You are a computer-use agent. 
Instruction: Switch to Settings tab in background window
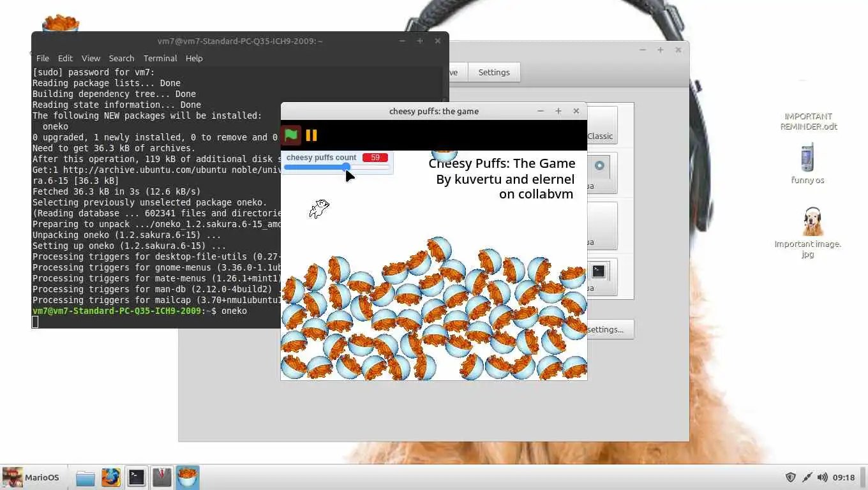[494, 72]
